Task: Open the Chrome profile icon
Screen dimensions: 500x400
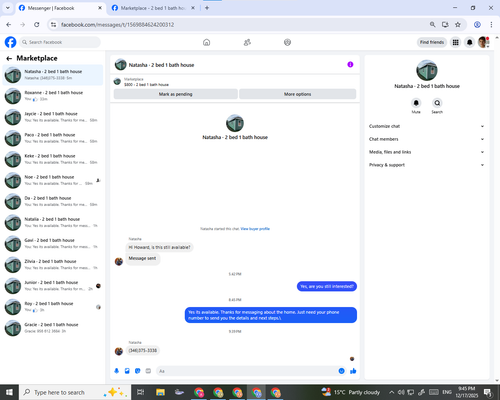Action: tap(477, 25)
